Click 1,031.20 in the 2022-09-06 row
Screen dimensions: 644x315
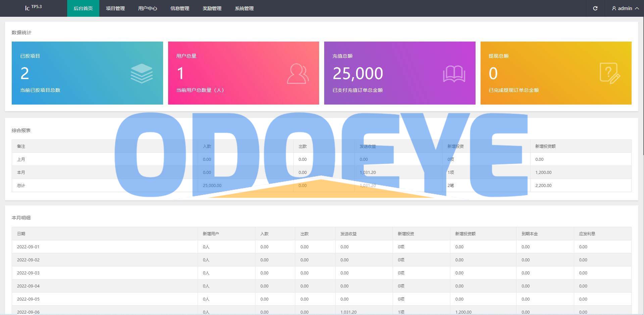(x=348, y=312)
